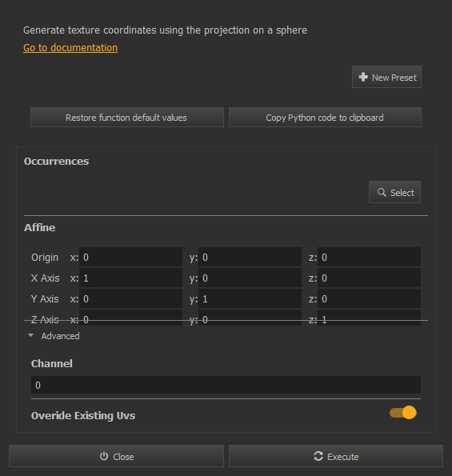The image size is (452, 476).
Task: Click the magnifier icon beside Select
Action: [382, 192]
